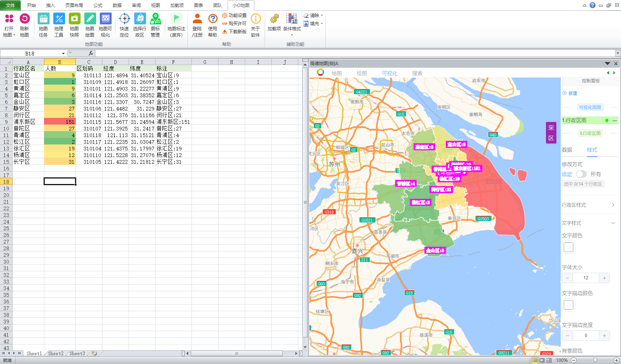
Task: Select the Sheet2 worksheet tab
Action: click(x=56, y=354)
